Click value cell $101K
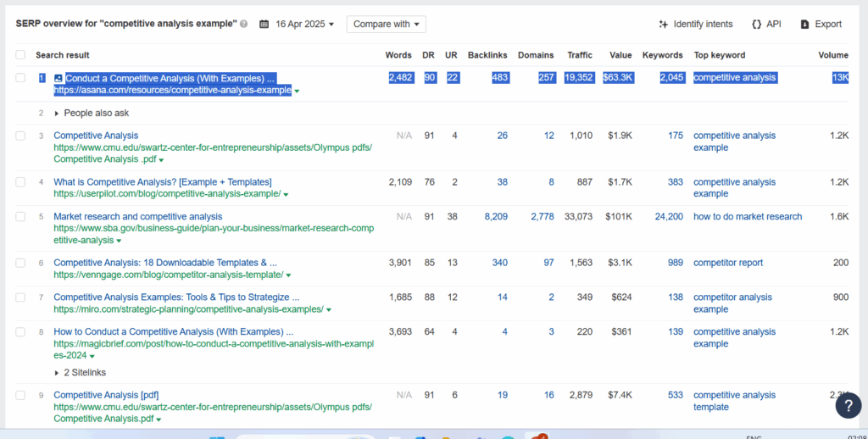 coord(619,216)
